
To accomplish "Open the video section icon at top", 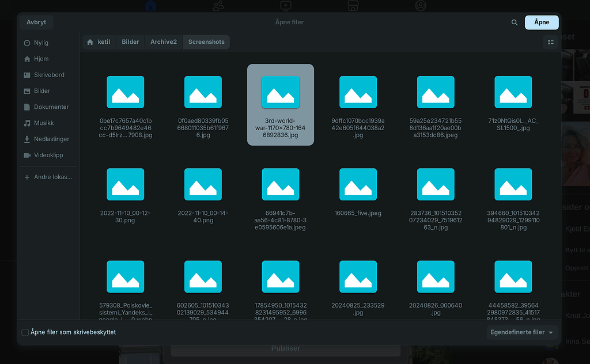I will click(x=285, y=5).
